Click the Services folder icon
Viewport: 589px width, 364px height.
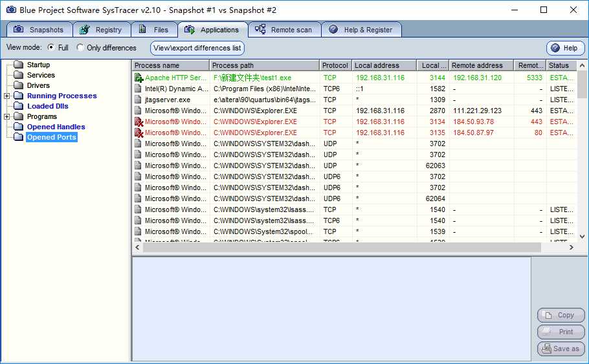tap(18, 75)
